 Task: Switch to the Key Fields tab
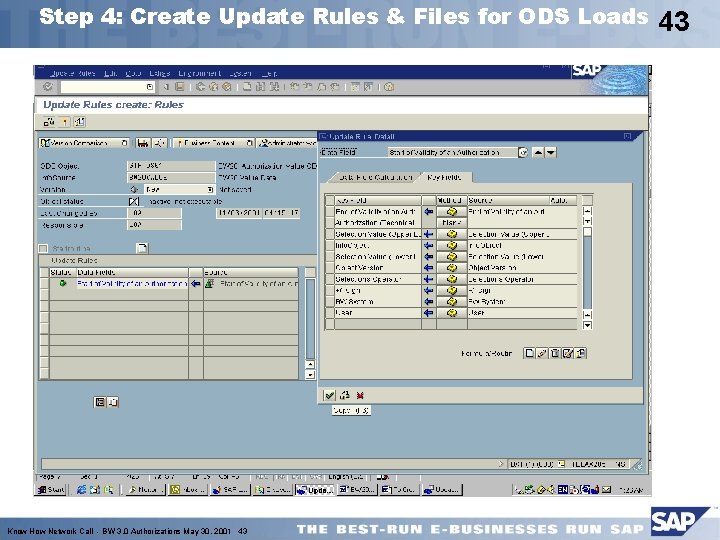(x=444, y=177)
